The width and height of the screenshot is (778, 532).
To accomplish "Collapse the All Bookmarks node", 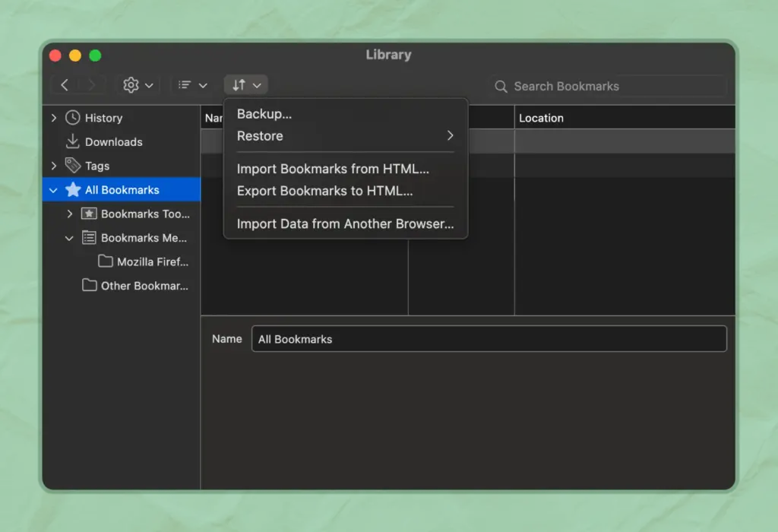I will (x=53, y=190).
